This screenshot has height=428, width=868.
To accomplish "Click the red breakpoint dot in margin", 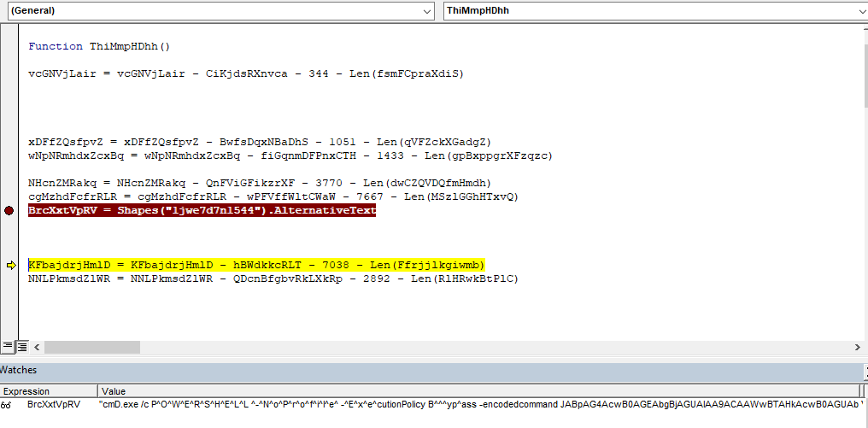I will (9, 210).
